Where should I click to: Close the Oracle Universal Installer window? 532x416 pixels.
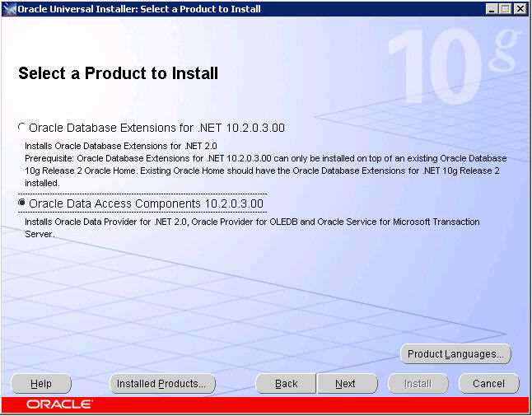(x=520, y=9)
